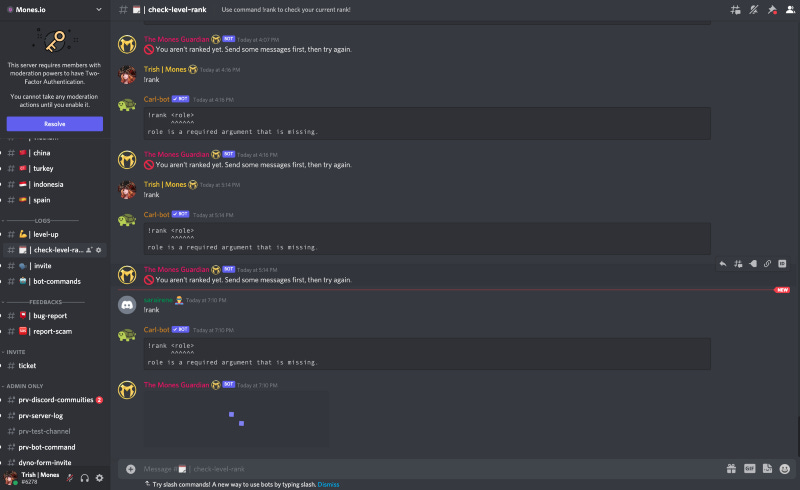Open the emoji picker

785,469
